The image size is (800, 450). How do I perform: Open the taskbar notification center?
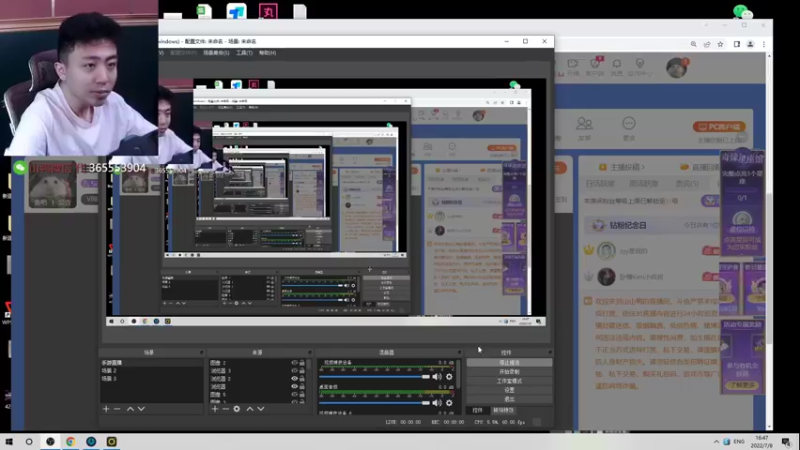pyautogui.click(x=786, y=441)
